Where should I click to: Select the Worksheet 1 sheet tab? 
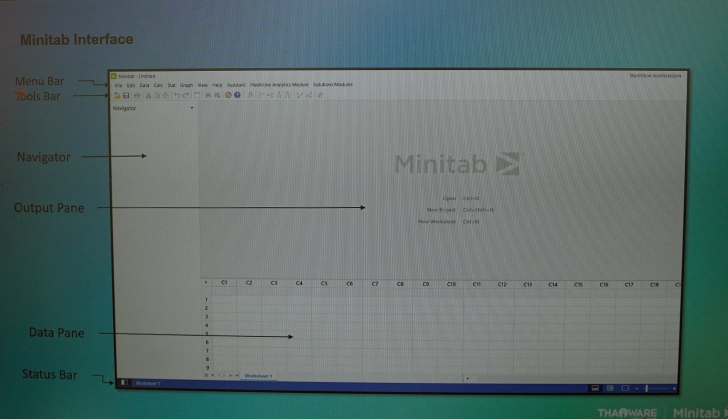pyautogui.click(x=258, y=375)
